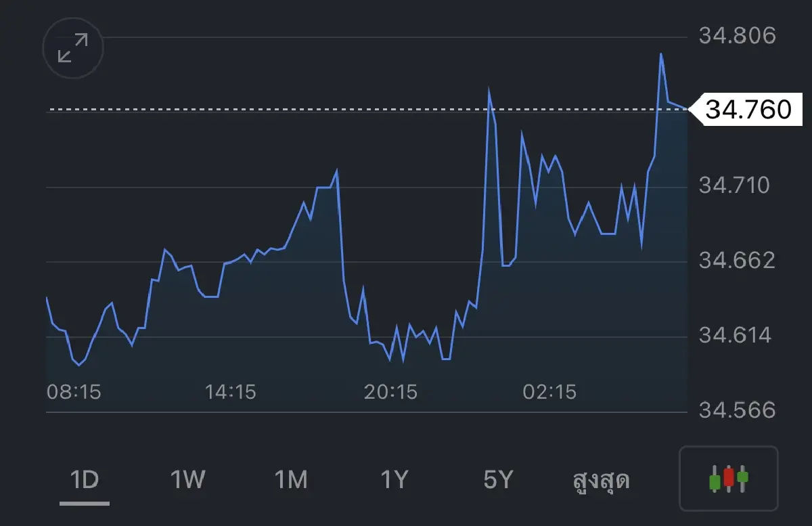Click the 34.710 axis value
The image size is (812, 526).
(x=734, y=185)
